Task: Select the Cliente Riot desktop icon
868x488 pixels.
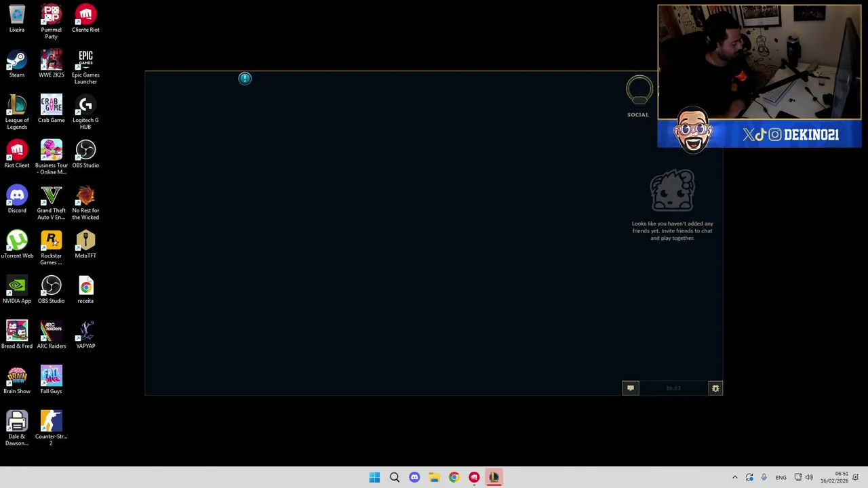Action: (85, 19)
